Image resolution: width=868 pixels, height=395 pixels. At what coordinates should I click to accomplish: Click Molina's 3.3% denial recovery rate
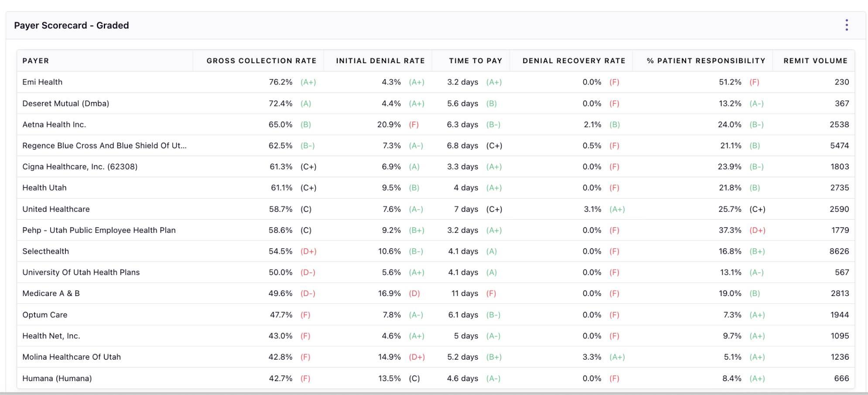tap(592, 357)
